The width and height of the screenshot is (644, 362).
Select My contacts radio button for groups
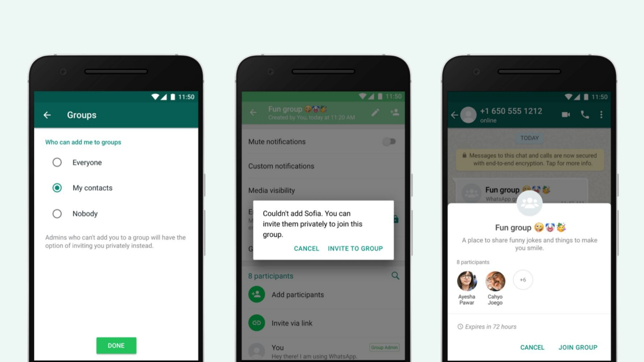[x=57, y=188]
